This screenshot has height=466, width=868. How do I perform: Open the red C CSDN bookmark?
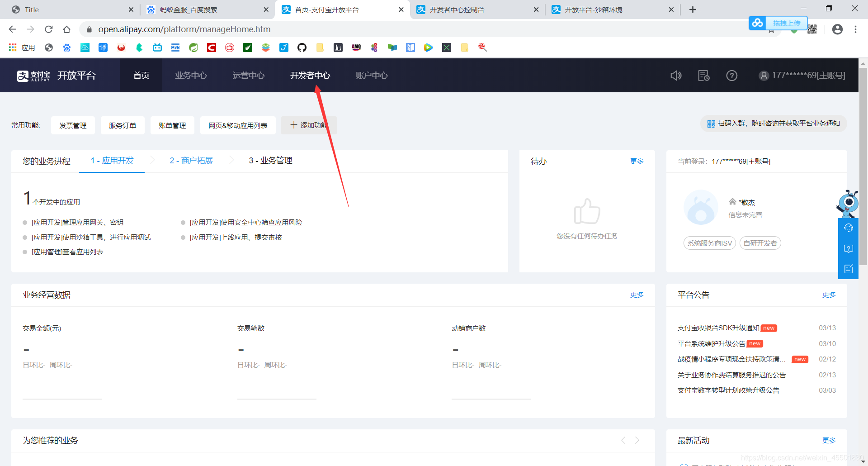[212, 48]
